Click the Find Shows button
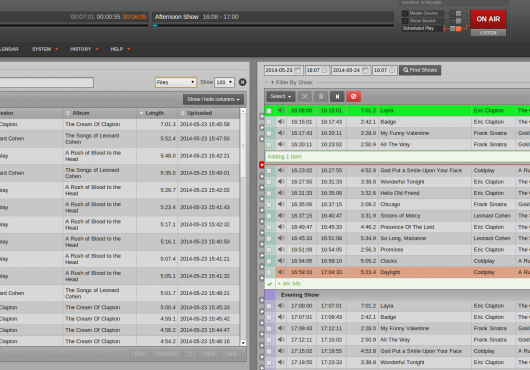Screen dimensions: 530x370 click(x=420, y=70)
